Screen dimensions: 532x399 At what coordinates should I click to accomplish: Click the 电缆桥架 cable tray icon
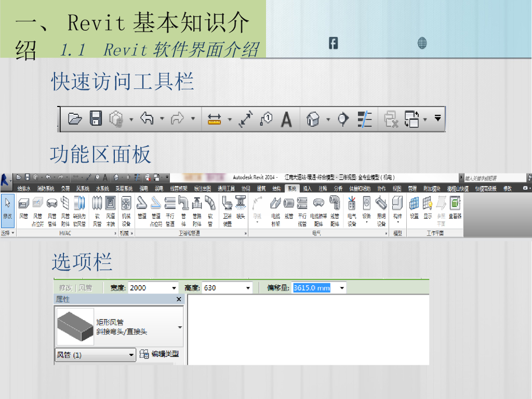(275, 208)
